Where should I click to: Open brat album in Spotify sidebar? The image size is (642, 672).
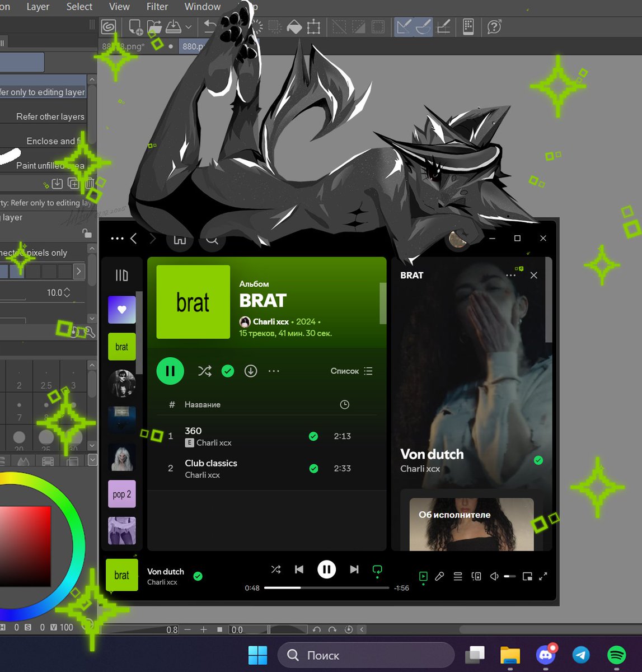122,347
